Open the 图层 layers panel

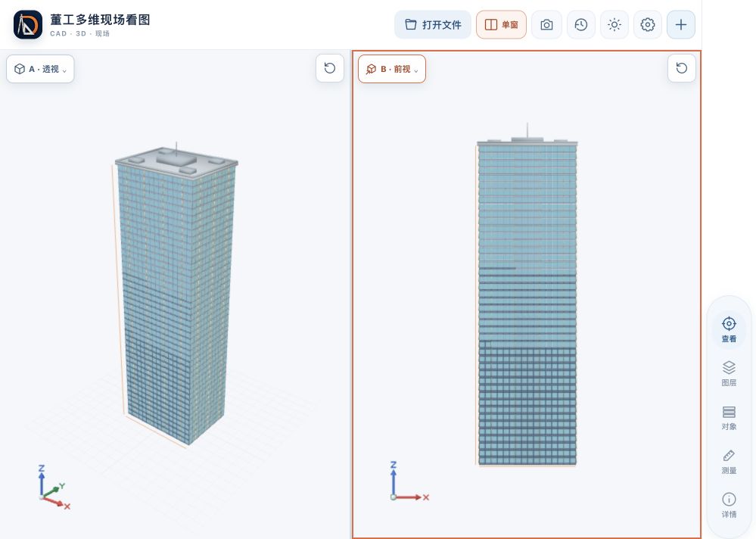(729, 373)
